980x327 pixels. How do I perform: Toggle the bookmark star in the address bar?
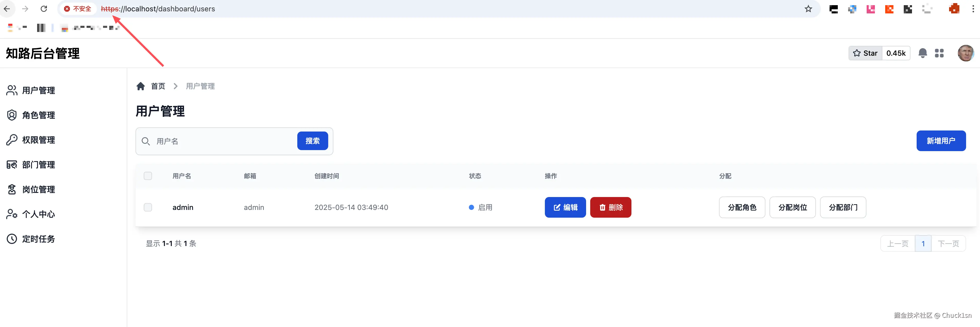point(808,8)
